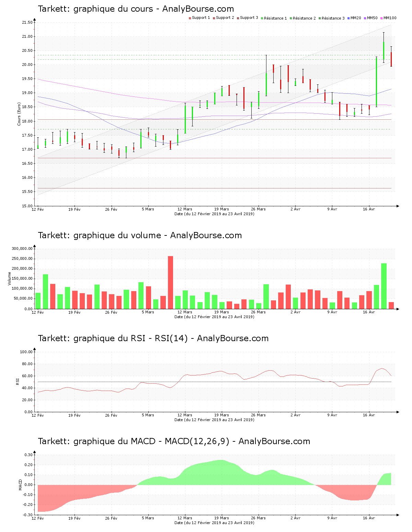Viewport: 412px width, 532px height.
Task: Click the Support 2 legend entry
Action: (x=223, y=18)
